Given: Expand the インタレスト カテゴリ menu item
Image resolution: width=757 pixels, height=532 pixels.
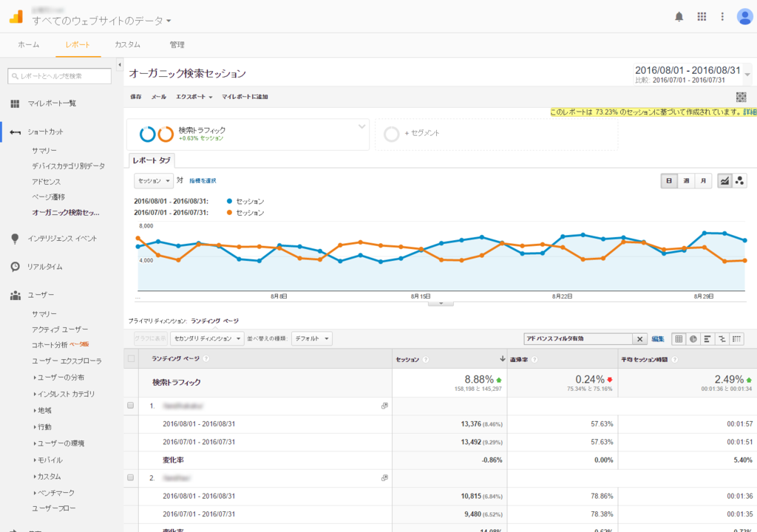Looking at the screenshot, I should [64, 394].
